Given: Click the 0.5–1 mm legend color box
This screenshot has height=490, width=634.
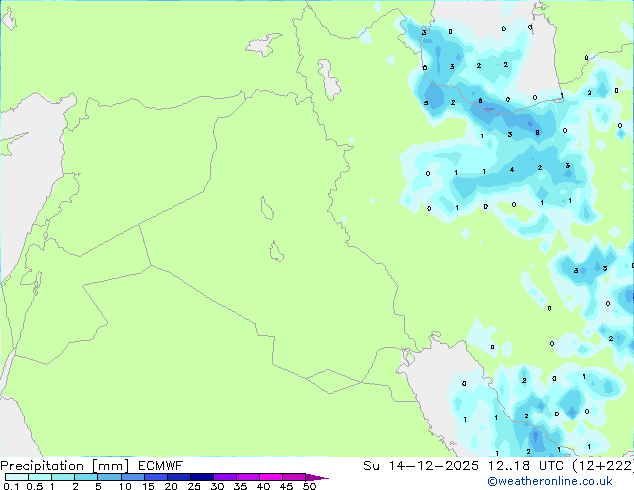Looking at the screenshot, I should coord(40,477).
